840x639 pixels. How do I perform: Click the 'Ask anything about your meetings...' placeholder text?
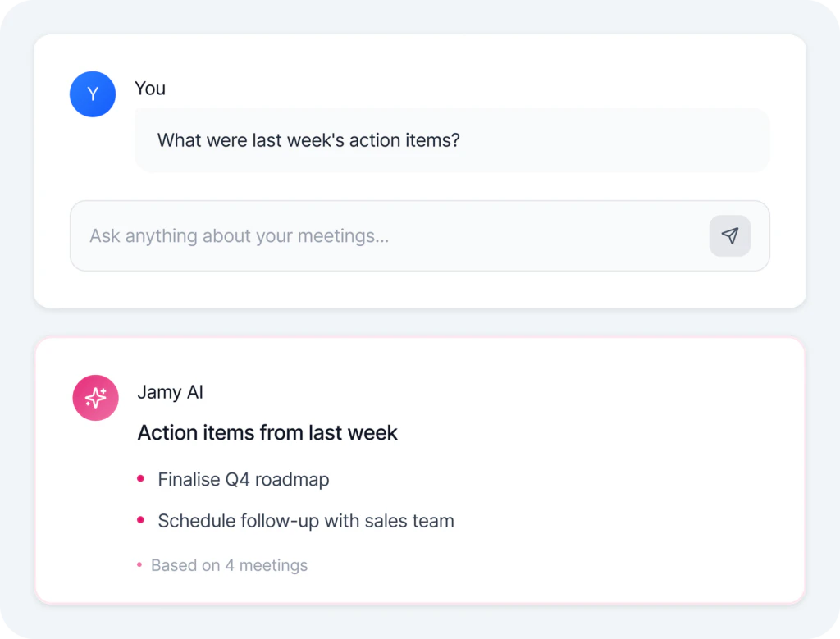tap(239, 235)
